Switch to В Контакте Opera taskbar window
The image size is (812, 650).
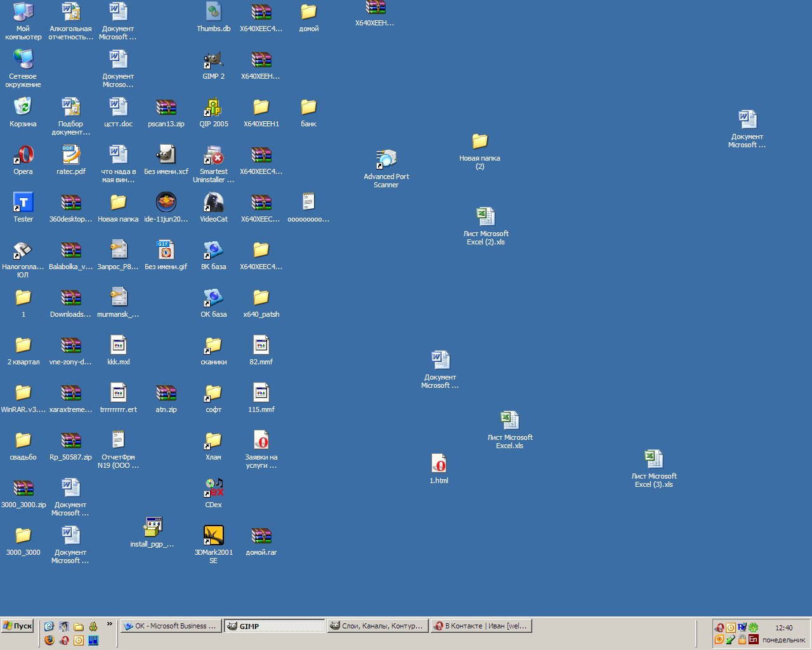481,626
